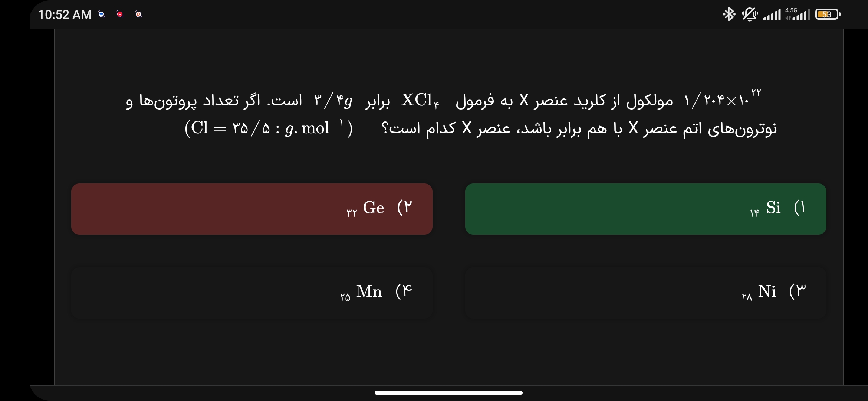The width and height of the screenshot is (868, 401).
Task: Tap the silent mode crossed-bell icon
Action: (x=749, y=14)
